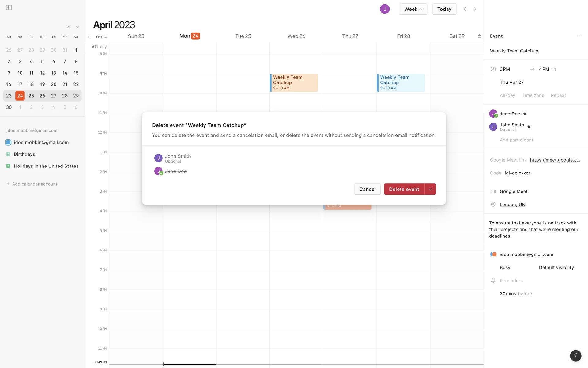The height and width of the screenshot is (368, 588).
Task: Toggle the Birthdays calendar visibility
Action: coord(8,154)
